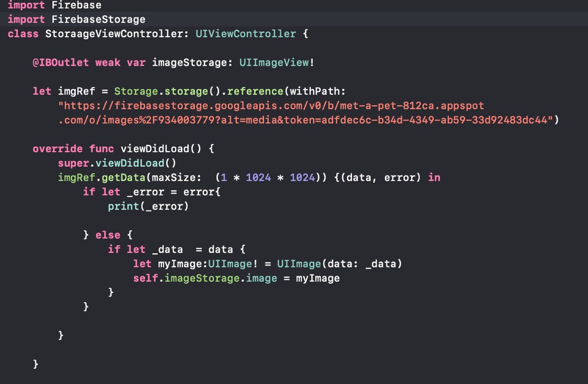The height and width of the screenshot is (384, 588).
Task: Click the 'withPath:' argument label
Action: click(318, 91)
